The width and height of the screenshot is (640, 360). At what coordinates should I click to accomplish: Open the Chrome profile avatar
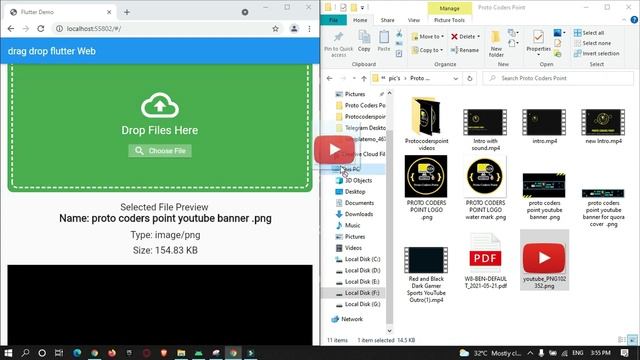pyautogui.click(x=294, y=29)
